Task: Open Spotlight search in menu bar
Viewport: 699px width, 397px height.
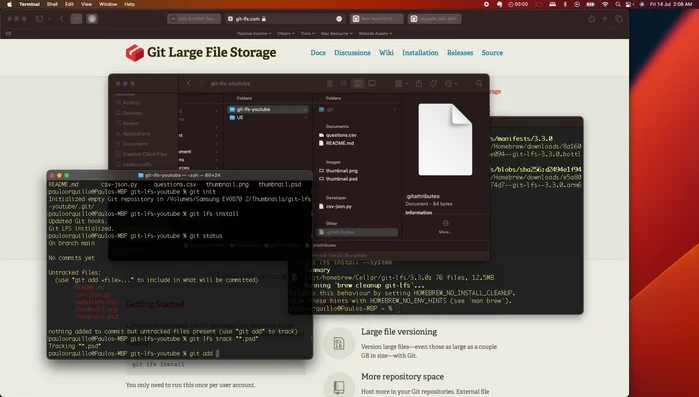Action: pos(618,4)
